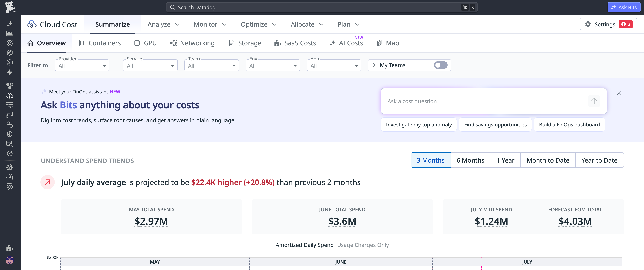This screenshot has height=270, width=644.
Task: Click Build a FinOps dashboard
Action: point(569,125)
